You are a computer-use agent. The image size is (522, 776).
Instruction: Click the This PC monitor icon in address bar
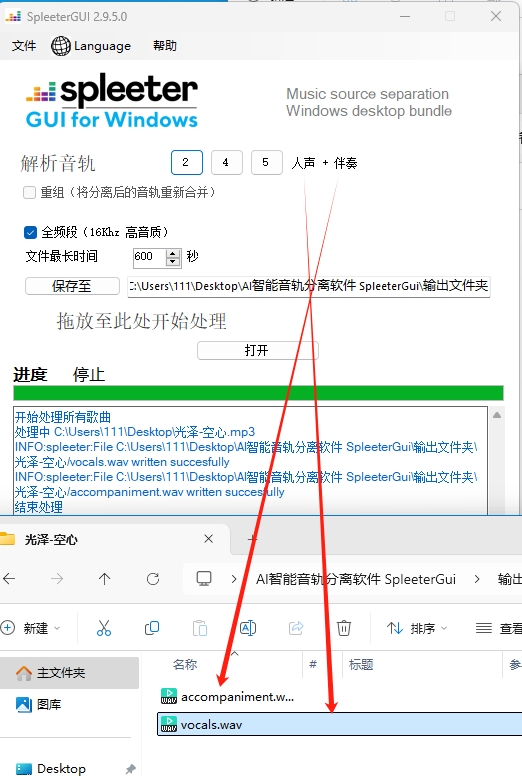204,579
